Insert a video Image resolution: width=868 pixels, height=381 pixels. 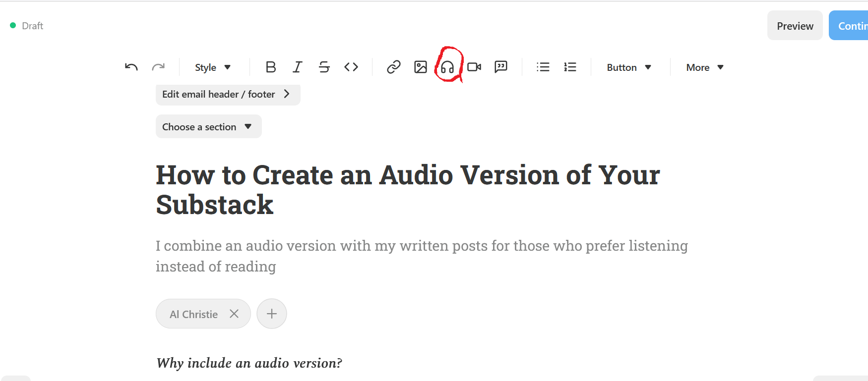click(x=474, y=67)
